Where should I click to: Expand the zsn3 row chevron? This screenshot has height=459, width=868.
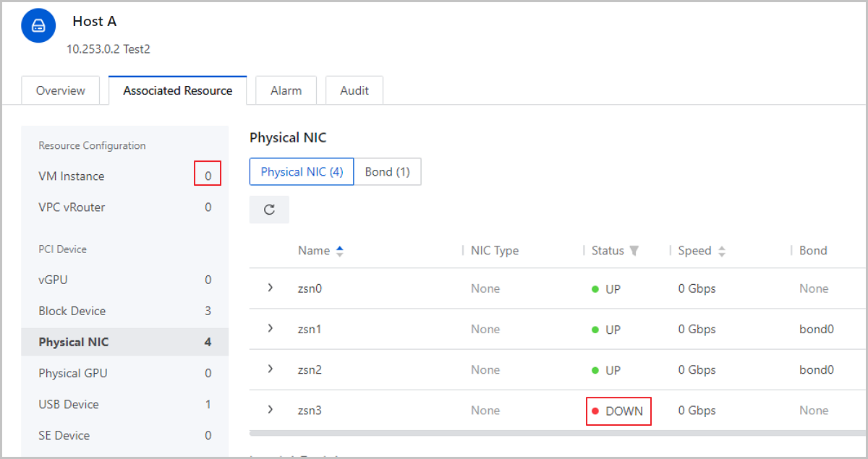[271, 410]
